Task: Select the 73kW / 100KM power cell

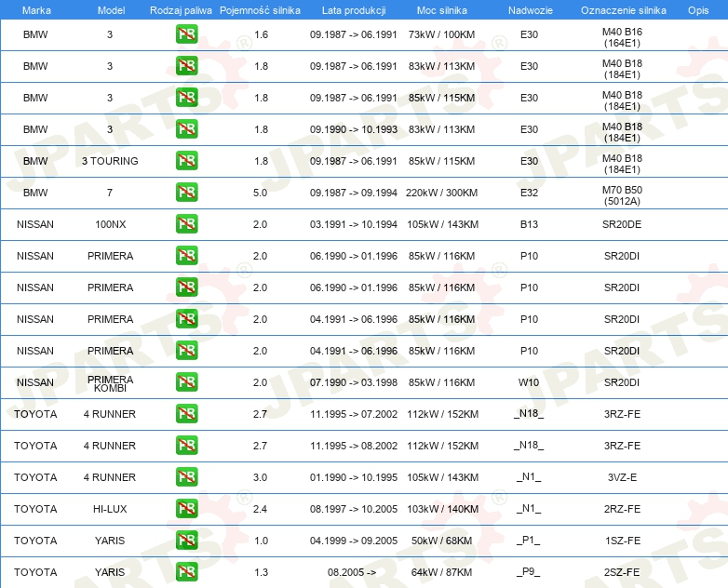Action: coord(441,34)
